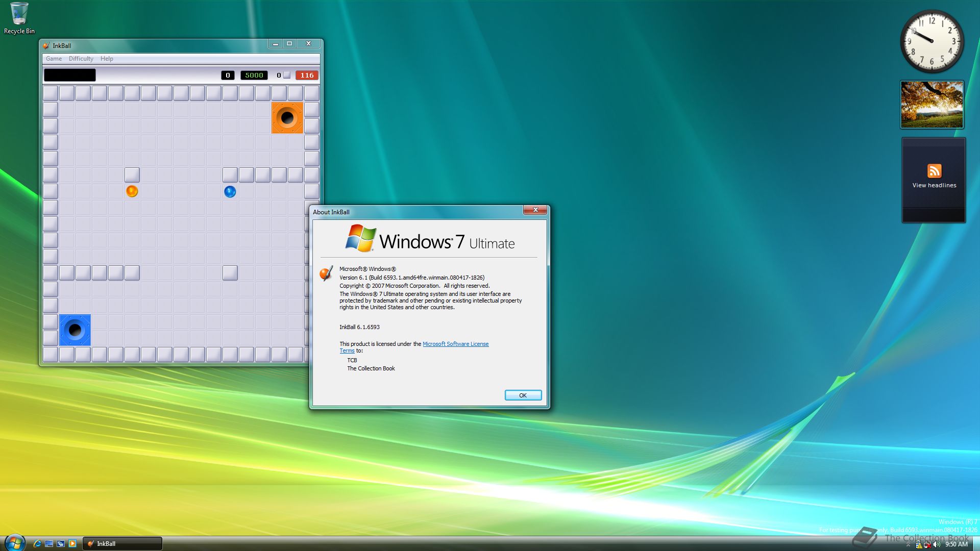Open the Recycle Bin icon
Viewport: 980px width, 551px height.
[x=19, y=18]
